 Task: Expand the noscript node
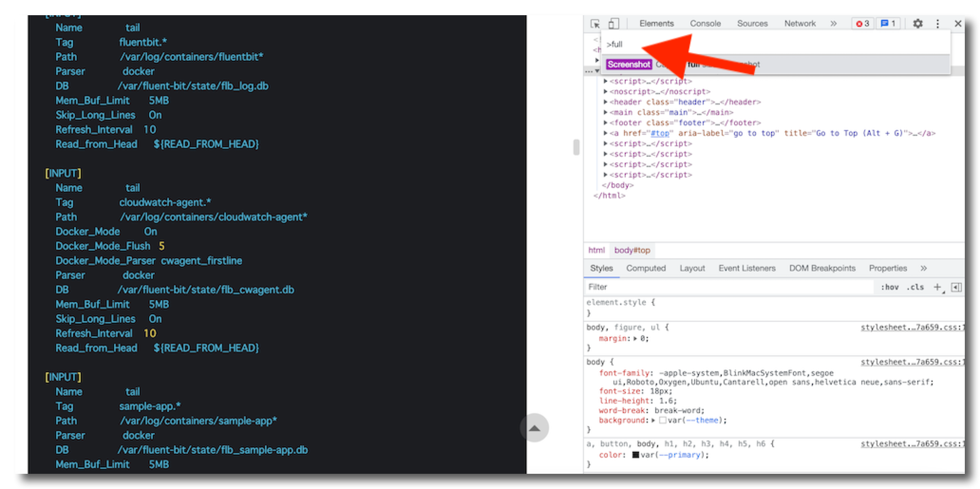click(x=605, y=92)
